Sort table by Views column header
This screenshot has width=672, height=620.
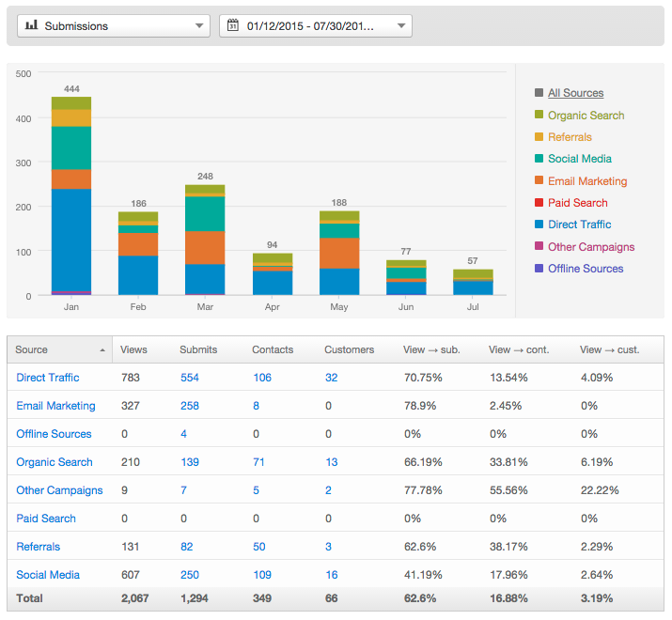tap(134, 349)
